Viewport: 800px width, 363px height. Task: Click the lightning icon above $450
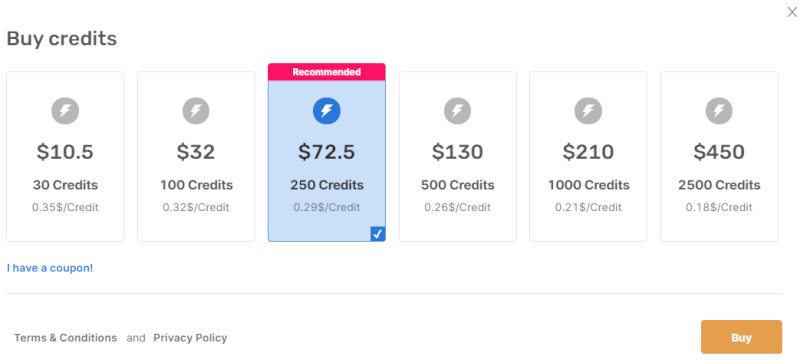tap(719, 111)
